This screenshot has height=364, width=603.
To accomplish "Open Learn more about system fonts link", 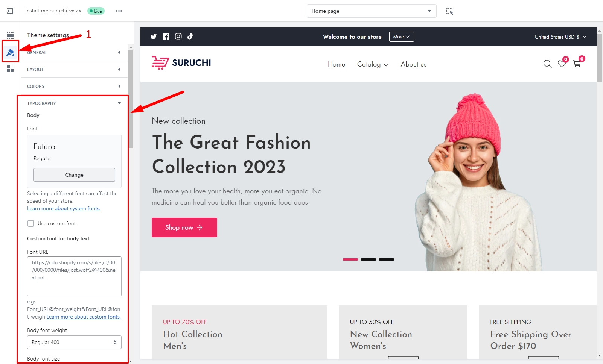I will click(64, 208).
